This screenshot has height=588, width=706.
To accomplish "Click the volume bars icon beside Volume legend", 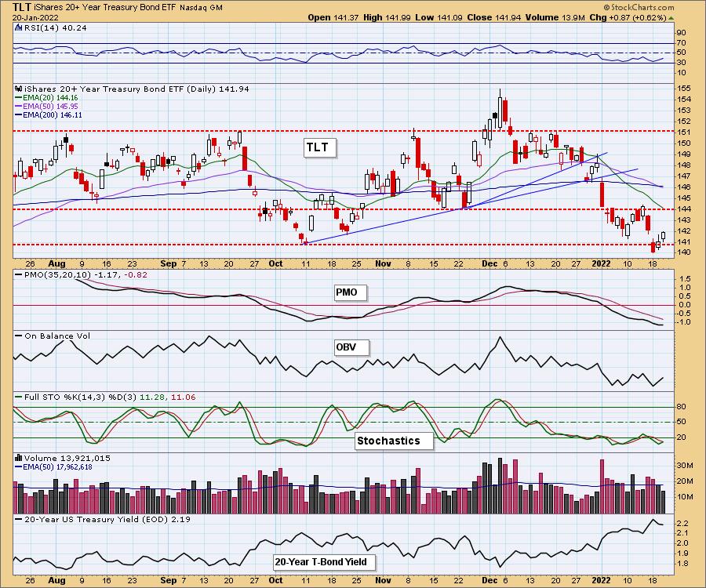I will 19,458.
